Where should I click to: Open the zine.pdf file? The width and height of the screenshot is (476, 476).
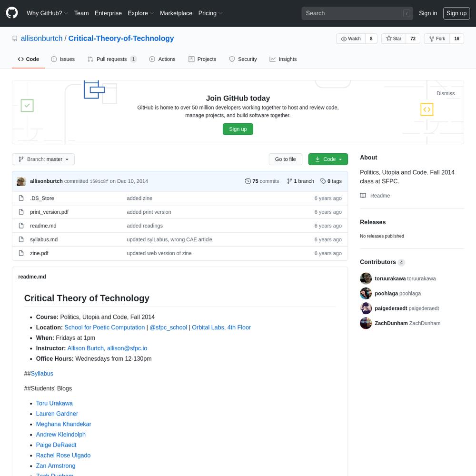[39, 253]
